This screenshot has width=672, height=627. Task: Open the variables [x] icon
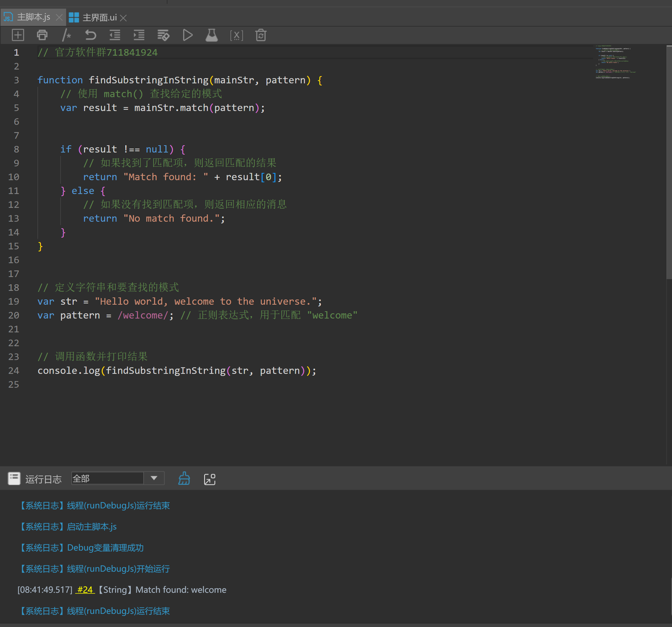[x=236, y=35]
